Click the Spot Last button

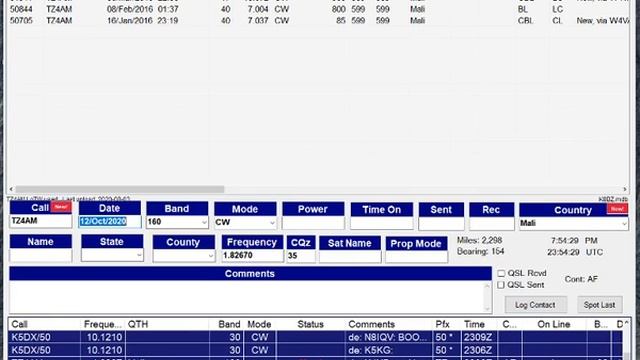(x=599, y=305)
